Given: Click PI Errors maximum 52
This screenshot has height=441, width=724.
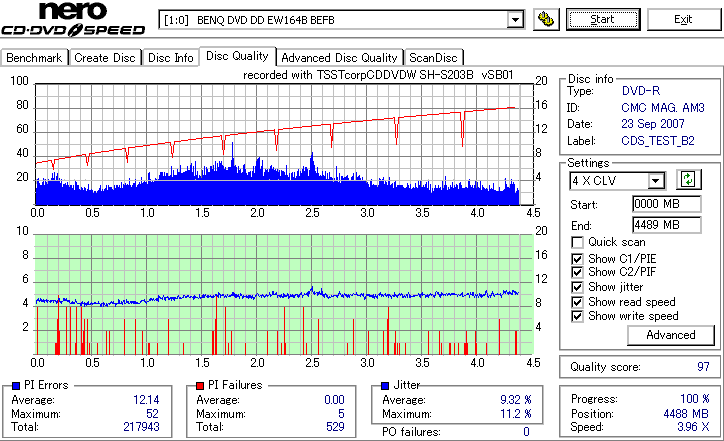Looking at the screenshot, I should tap(152, 413).
